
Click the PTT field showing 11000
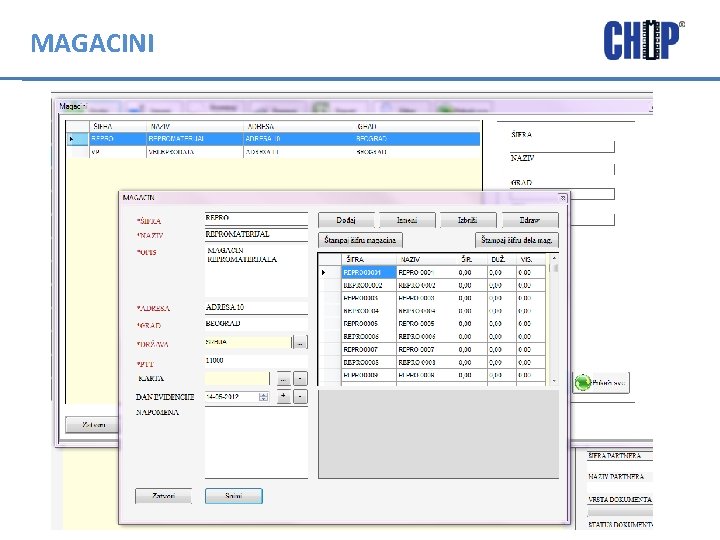pos(256,361)
